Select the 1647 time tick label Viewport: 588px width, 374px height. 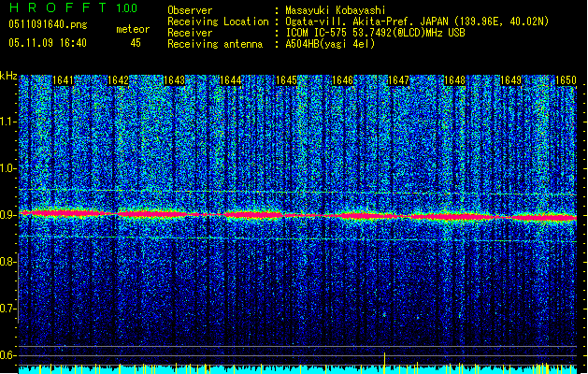pyautogui.click(x=398, y=81)
